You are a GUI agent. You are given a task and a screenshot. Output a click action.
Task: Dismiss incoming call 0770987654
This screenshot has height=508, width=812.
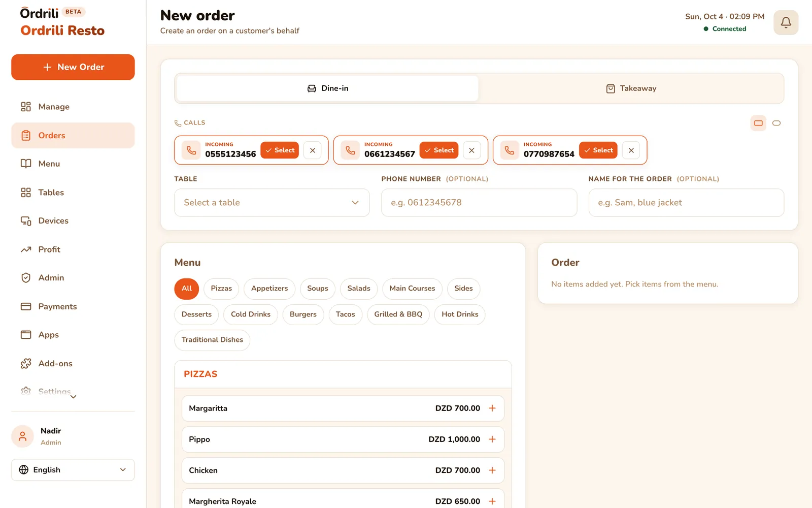(x=631, y=150)
